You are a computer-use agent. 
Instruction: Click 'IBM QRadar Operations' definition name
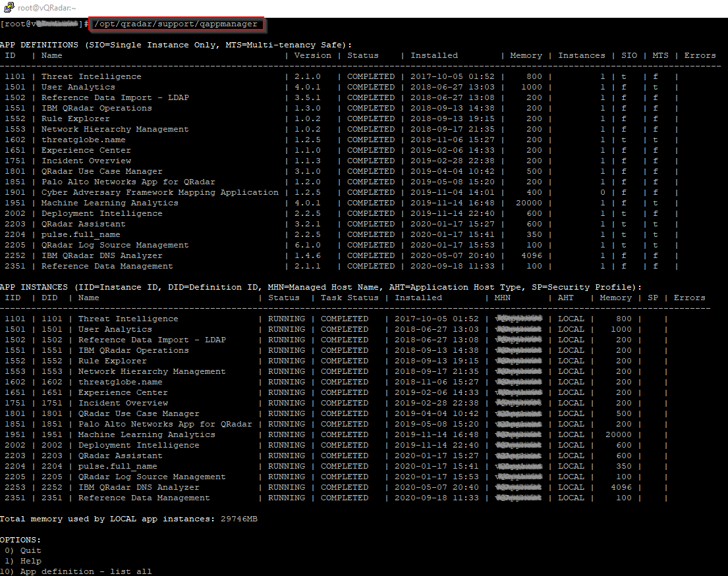coord(97,108)
